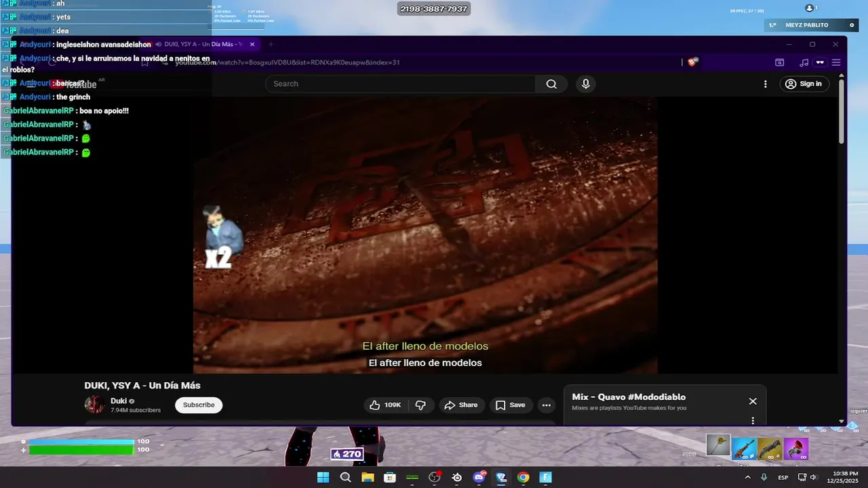Open more actions ellipsis beside Save

pos(546,405)
